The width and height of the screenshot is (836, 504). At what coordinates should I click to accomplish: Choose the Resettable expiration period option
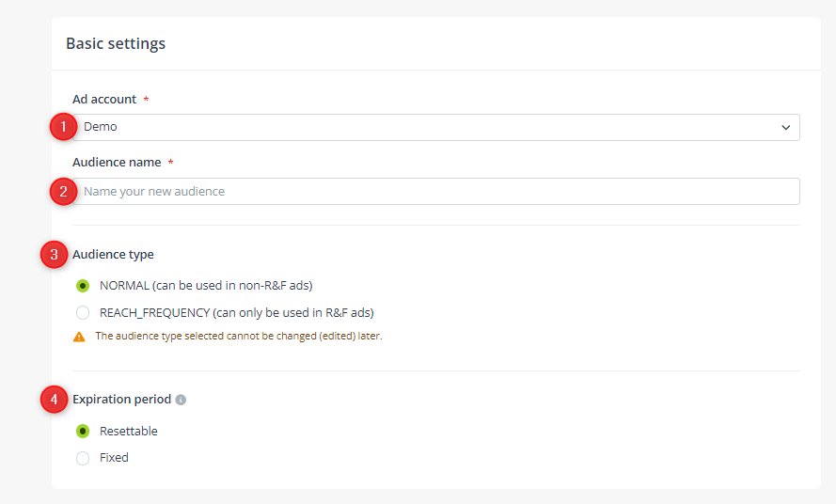click(x=83, y=431)
